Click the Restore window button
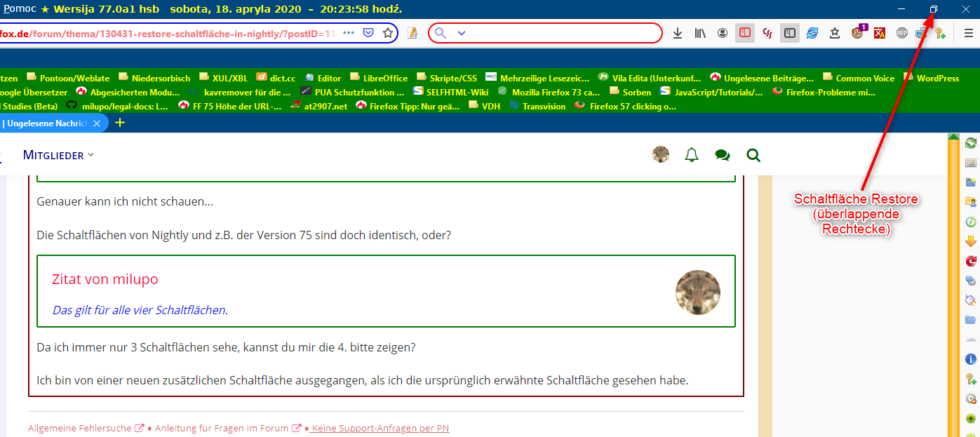The image size is (980, 437). point(934,8)
